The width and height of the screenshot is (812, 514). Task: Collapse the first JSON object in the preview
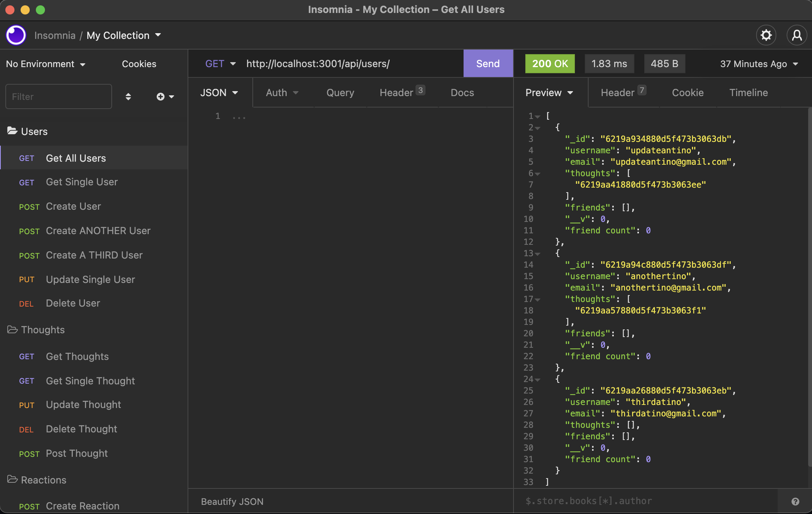click(538, 127)
